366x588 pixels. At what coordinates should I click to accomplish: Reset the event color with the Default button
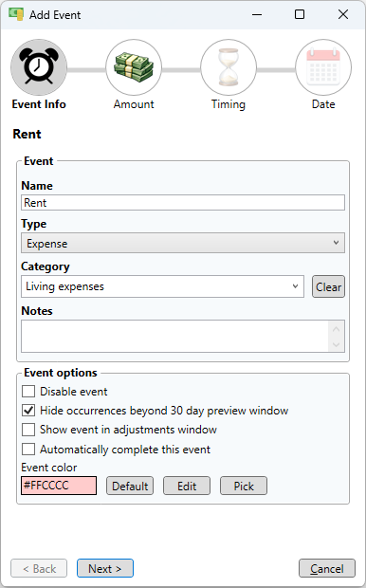click(130, 486)
